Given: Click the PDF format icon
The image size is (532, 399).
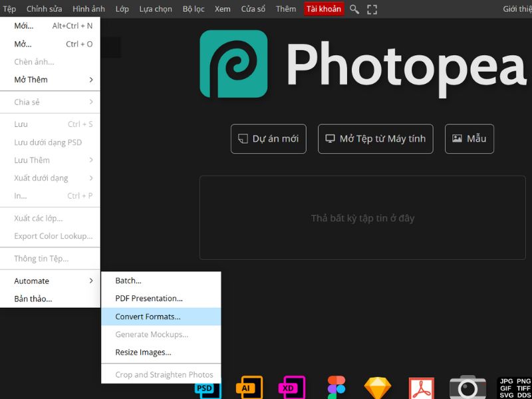Looking at the screenshot, I should (x=422, y=388).
